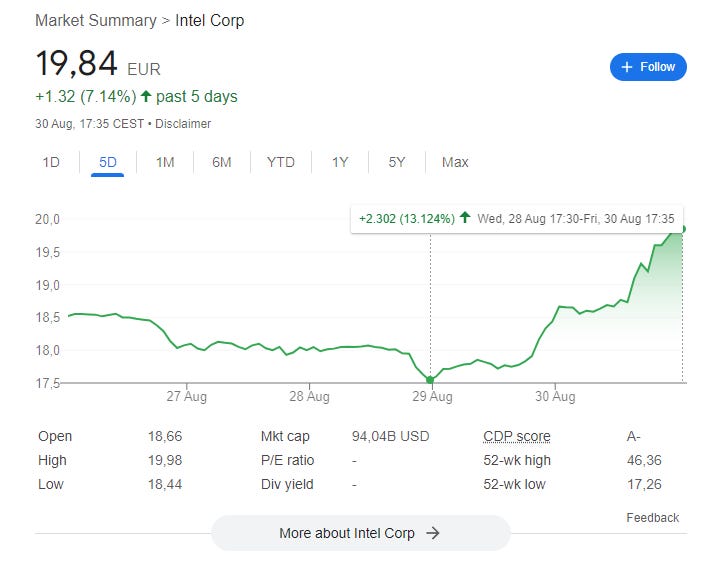Image resolution: width=705 pixels, height=571 pixels.
Task: Click the +2.302 (13.124%) tooltip text
Action: 407,219
